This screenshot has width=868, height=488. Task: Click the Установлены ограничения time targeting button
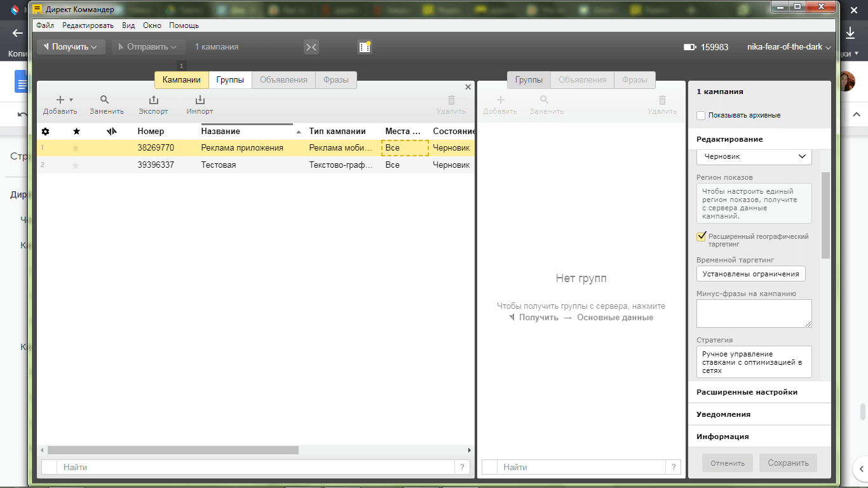750,274
